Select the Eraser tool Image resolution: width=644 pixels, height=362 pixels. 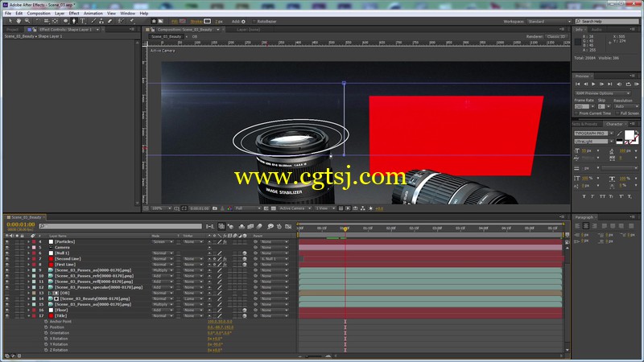click(109, 21)
